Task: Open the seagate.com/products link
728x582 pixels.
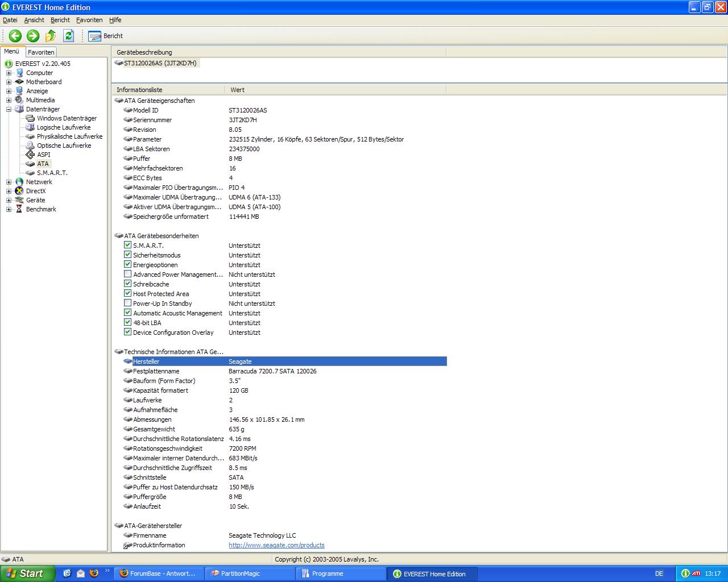Action: 276,545
